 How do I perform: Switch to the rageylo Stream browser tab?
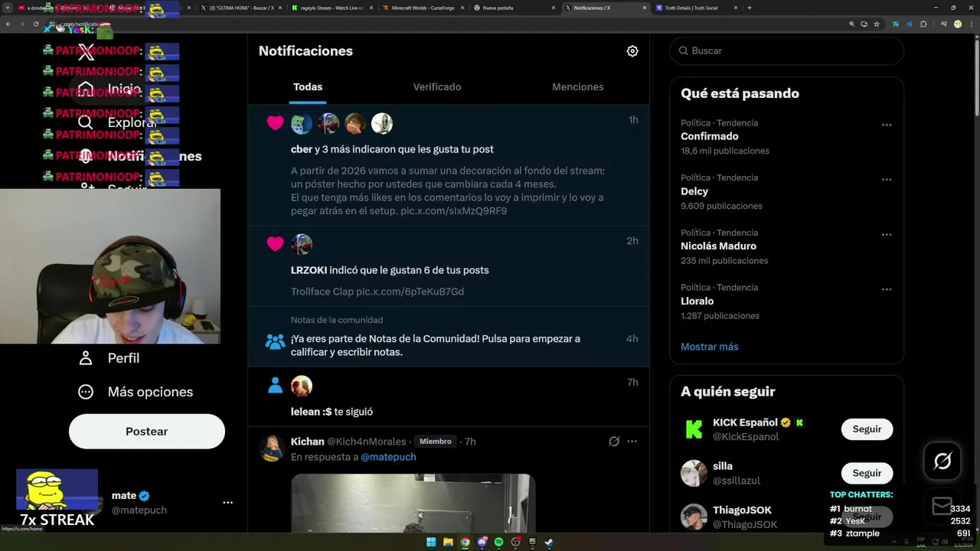pyautogui.click(x=332, y=8)
